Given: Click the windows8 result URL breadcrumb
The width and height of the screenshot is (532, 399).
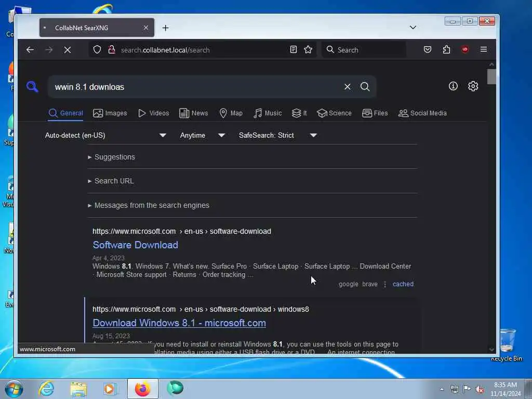Looking at the screenshot, I should click(x=201, y=310).
